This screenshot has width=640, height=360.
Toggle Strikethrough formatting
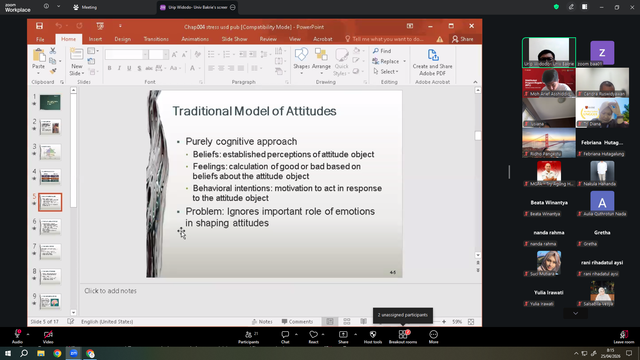(149, 68)
